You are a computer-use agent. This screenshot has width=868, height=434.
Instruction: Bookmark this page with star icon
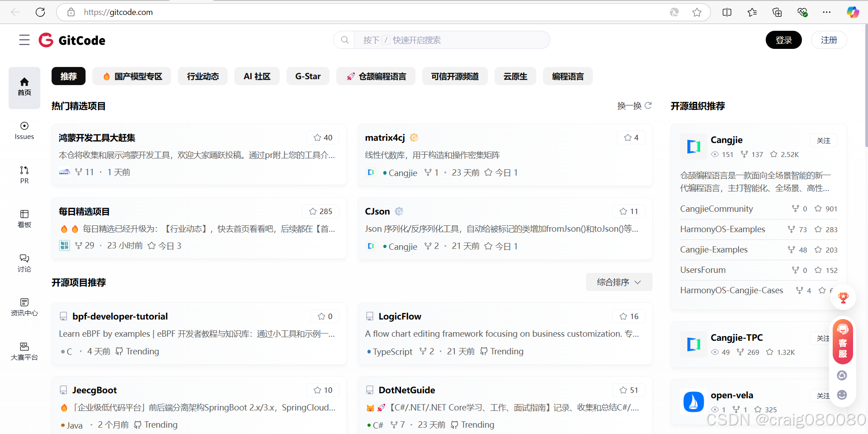point(697,12)
